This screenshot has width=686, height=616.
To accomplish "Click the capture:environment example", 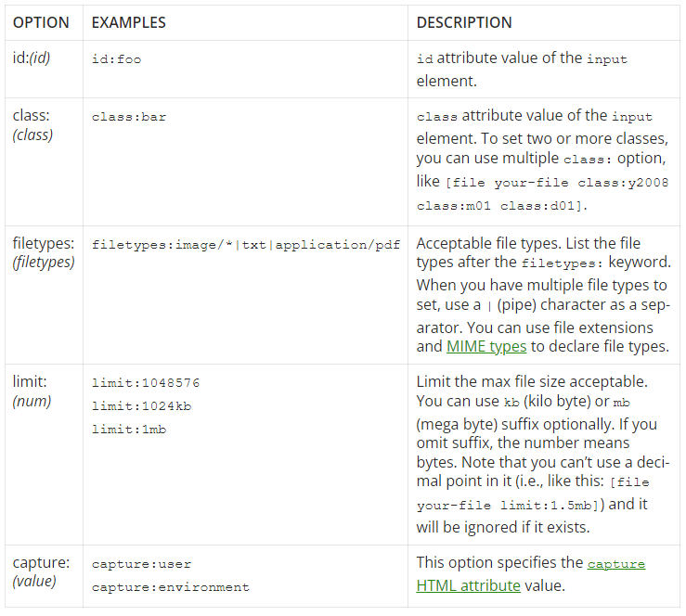I will 170,586.
